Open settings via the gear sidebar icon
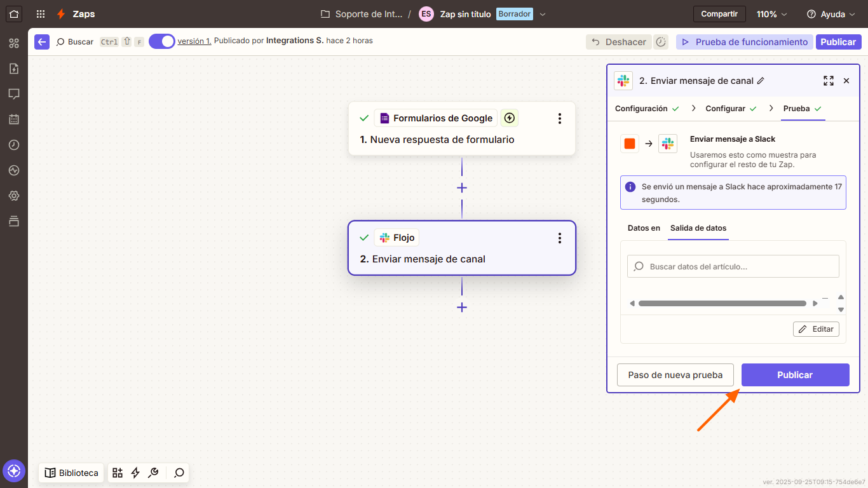The image size is (868, 488). [14, 196]
